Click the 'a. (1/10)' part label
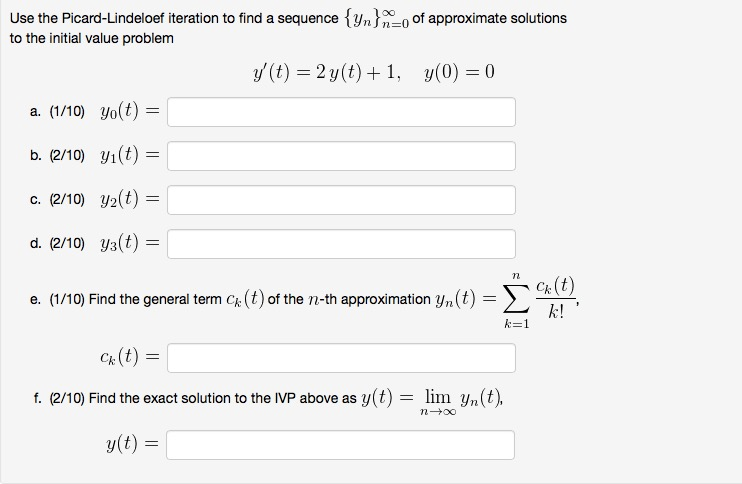This screenshot has height=484, width=742. (57, 112)
